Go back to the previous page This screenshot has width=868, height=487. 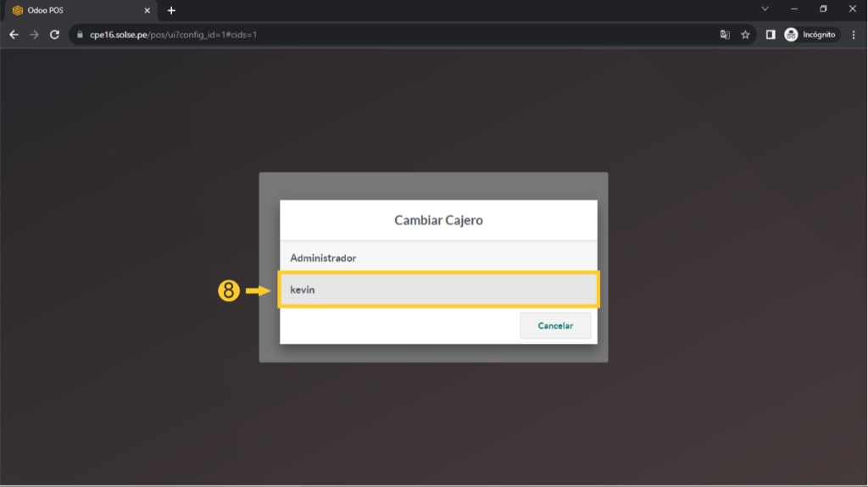(14, 35)
